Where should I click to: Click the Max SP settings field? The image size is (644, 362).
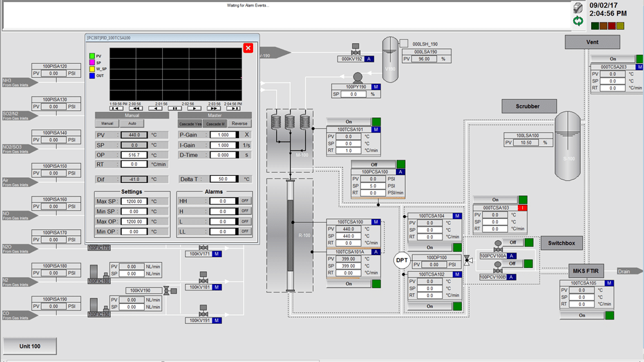point(134,202)
